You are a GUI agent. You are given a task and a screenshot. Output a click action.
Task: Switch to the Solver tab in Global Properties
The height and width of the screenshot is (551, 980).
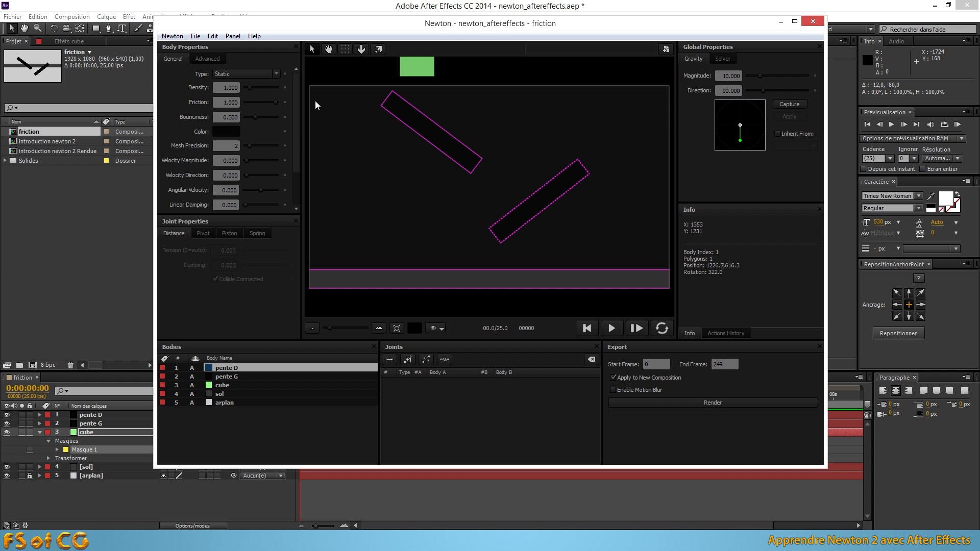(x=722, y=59)
